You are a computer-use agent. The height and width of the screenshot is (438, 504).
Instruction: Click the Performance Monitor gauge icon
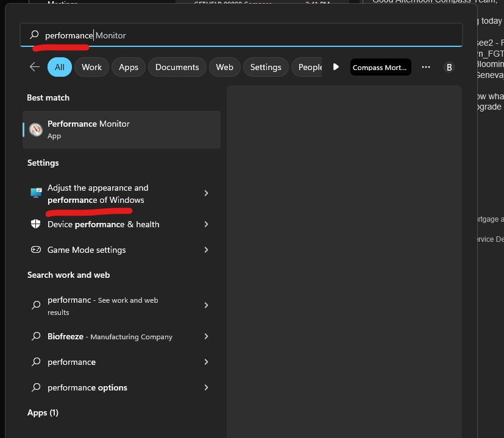(x=36, y=130)
